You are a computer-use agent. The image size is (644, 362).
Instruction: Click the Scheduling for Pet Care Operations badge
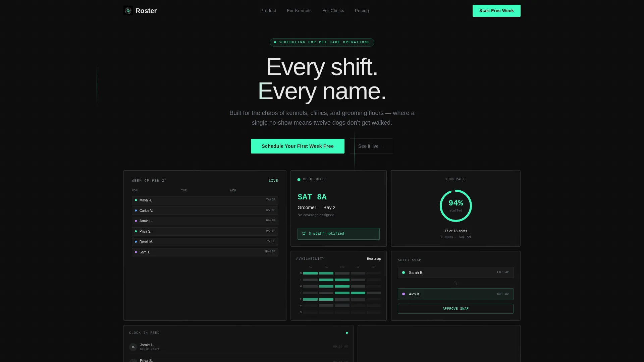[x=322, y=42]
